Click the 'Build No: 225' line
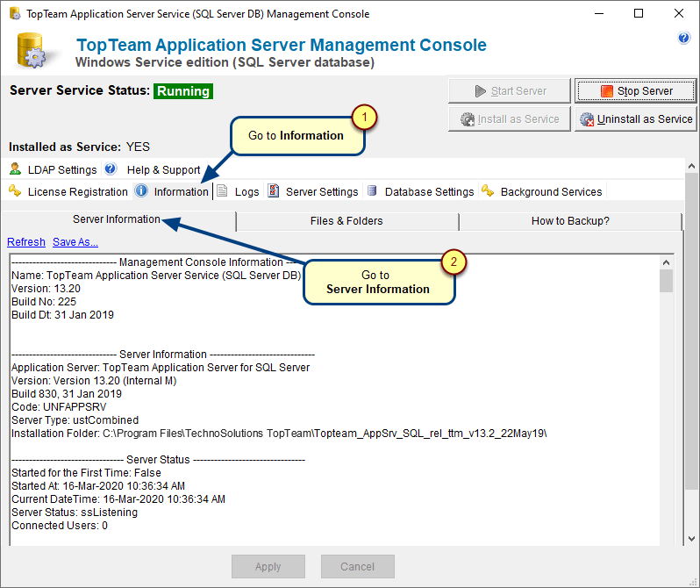 click(44, 302)
